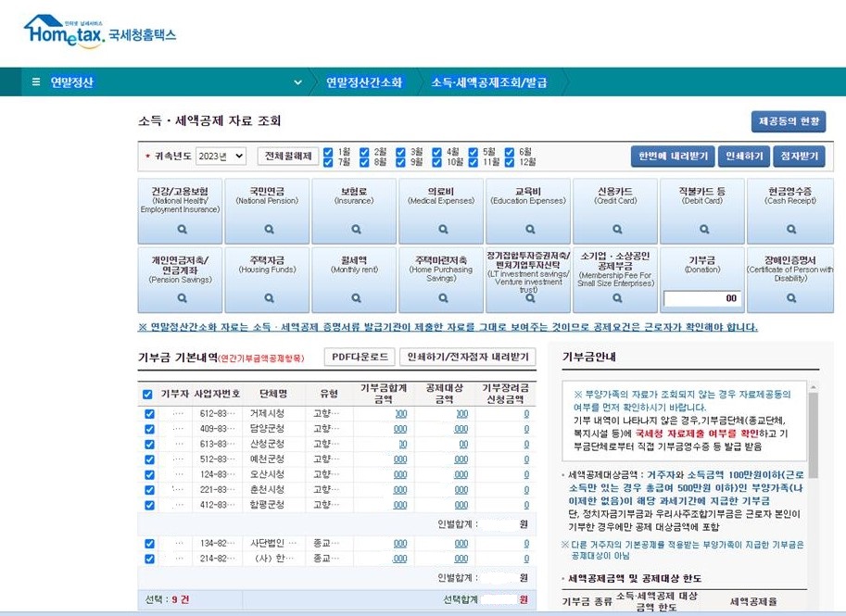Image resolution: width=846 pixels, height=616 pixels.
Task: Open the 귀속년도 2023년 dropdown
Action: click(221, 157)
